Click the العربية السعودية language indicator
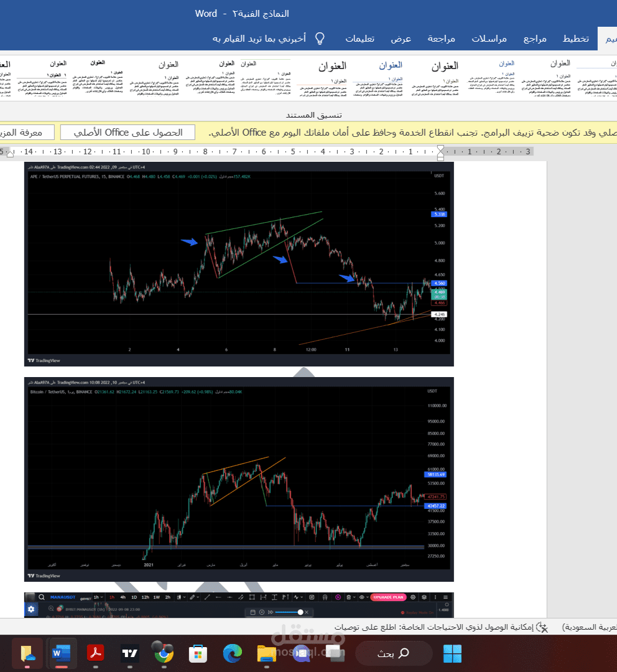The height and width of the screenshot is (672, 617). tap(590, 627)
